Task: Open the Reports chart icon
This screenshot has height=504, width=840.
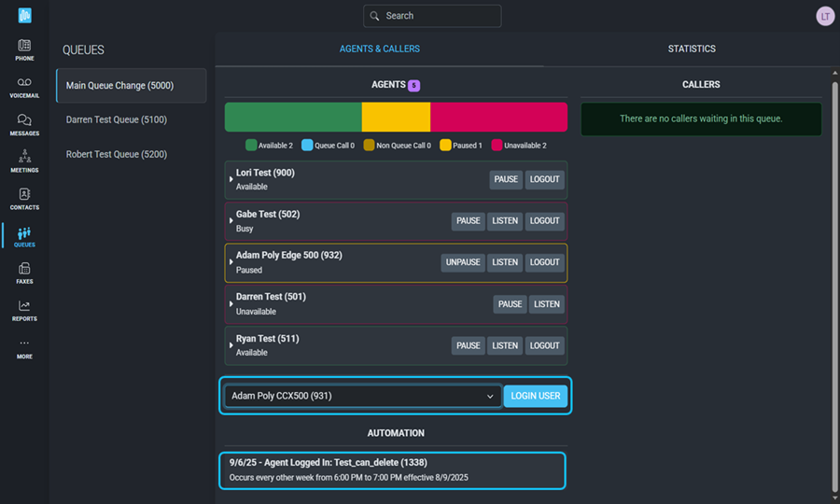Action: coord(24,306)
